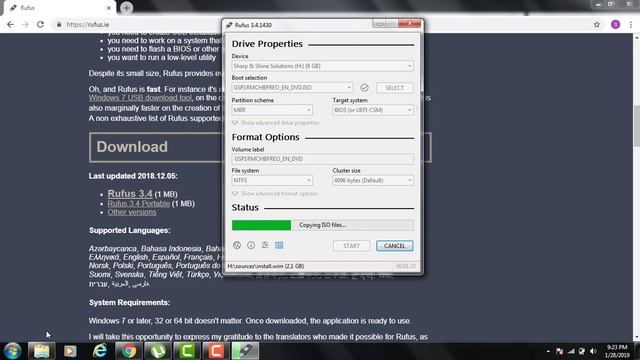The width and height of the screenshot is (640, 360).
Task: Click the SELECT button for boot image
Action: pyautogui.click(x=394, y=88)
